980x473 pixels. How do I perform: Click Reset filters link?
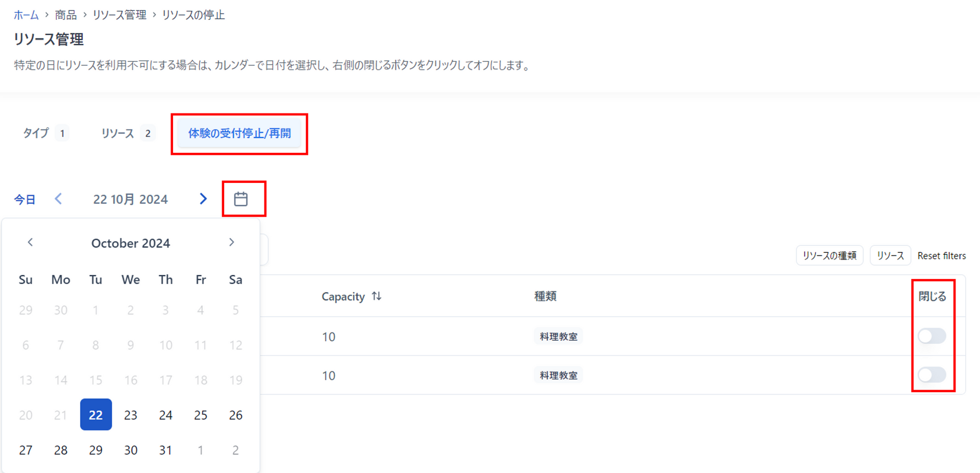(x=942, y=255)
